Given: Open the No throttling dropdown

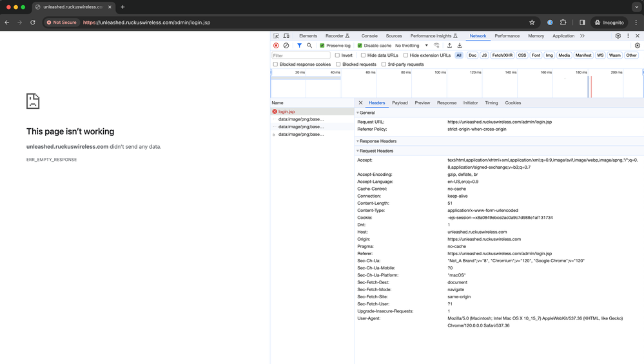Looking at the screenshot, I should pos(411,46).
